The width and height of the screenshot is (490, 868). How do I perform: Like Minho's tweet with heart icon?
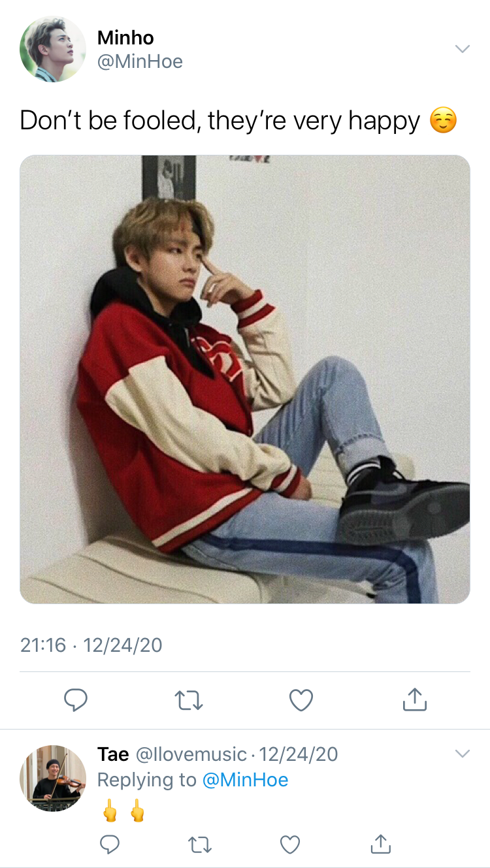point(301,700)
